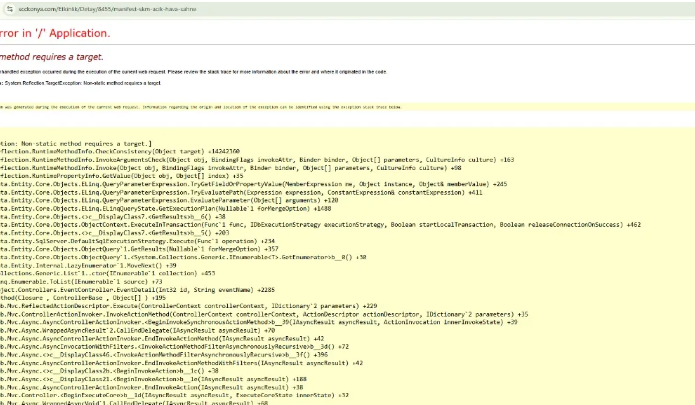The width and height of the screenshot is (695, 405).
Task: Click stack line "WrappedAsyncResult`2.CallEndDelegate(IAsyncResult asyncResult) +70"
Action: [137, 330]
